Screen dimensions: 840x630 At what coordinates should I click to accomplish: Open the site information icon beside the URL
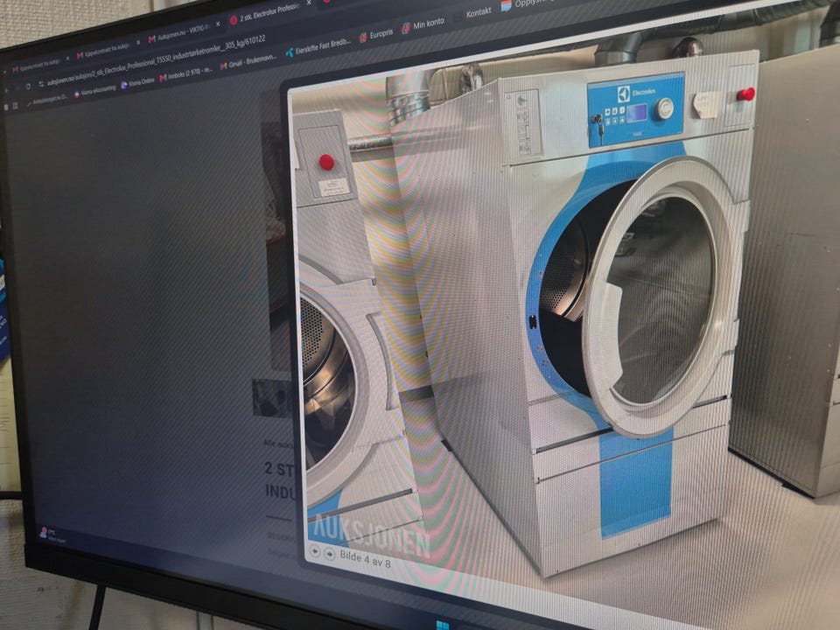click(41, 84)
